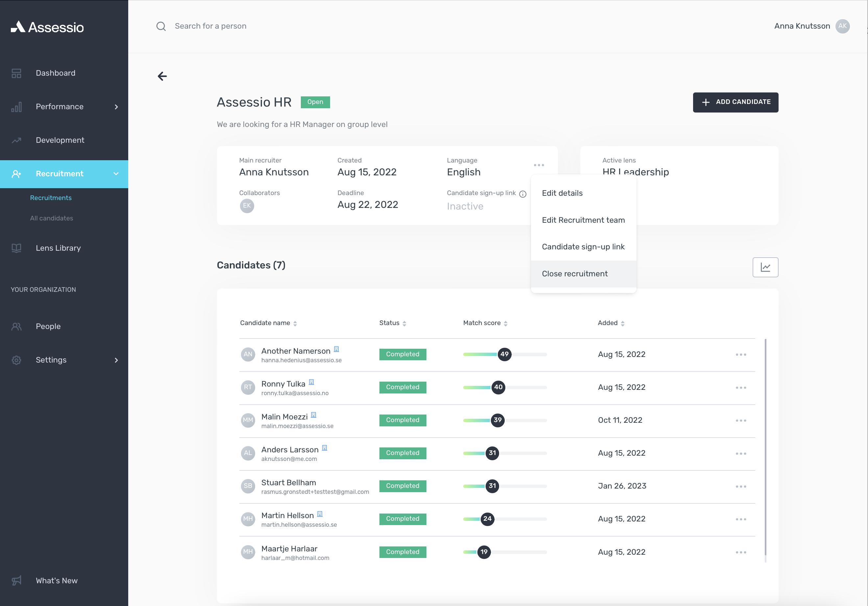
Task: Click the Development trend icon
Action: pos(16,140)
